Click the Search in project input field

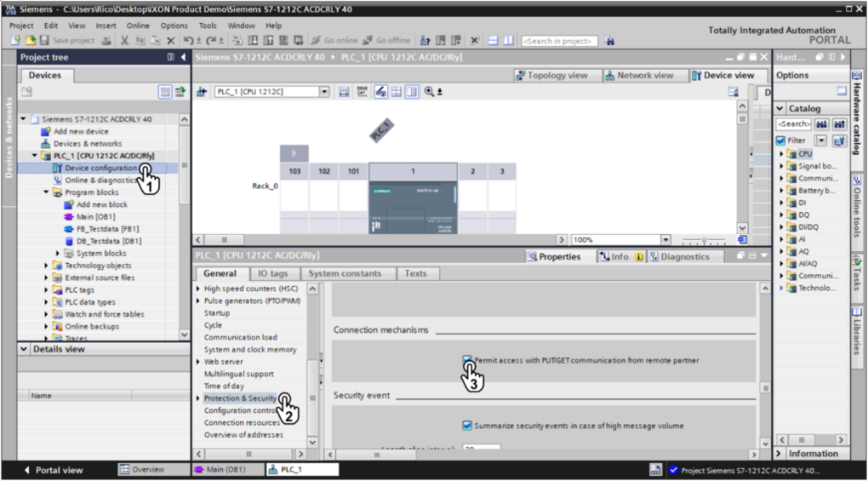point(560,40)
